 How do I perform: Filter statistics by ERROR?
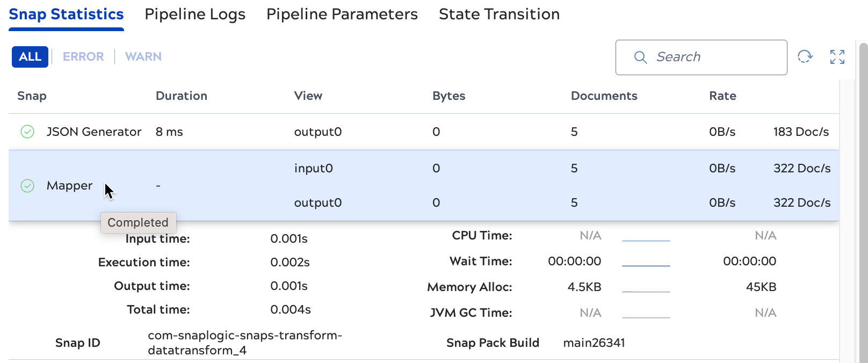click(x=83, y=57)
